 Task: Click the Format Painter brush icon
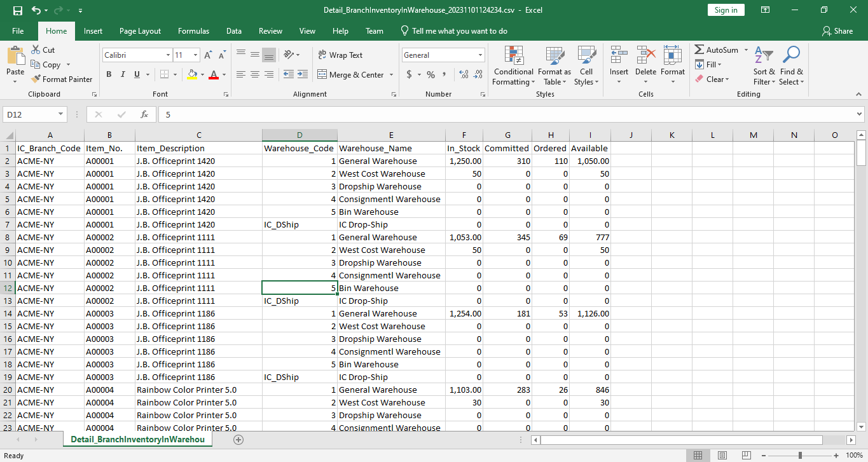(36, 79)
